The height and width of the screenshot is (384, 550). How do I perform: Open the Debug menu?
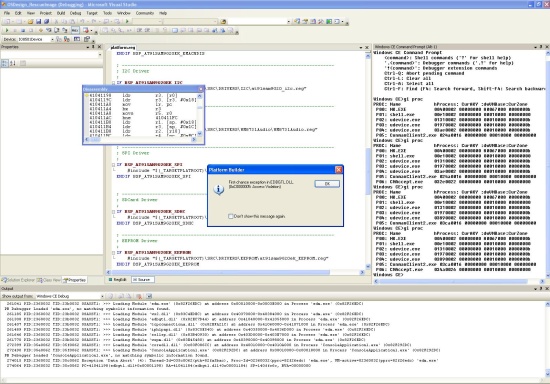coord(75,13)
